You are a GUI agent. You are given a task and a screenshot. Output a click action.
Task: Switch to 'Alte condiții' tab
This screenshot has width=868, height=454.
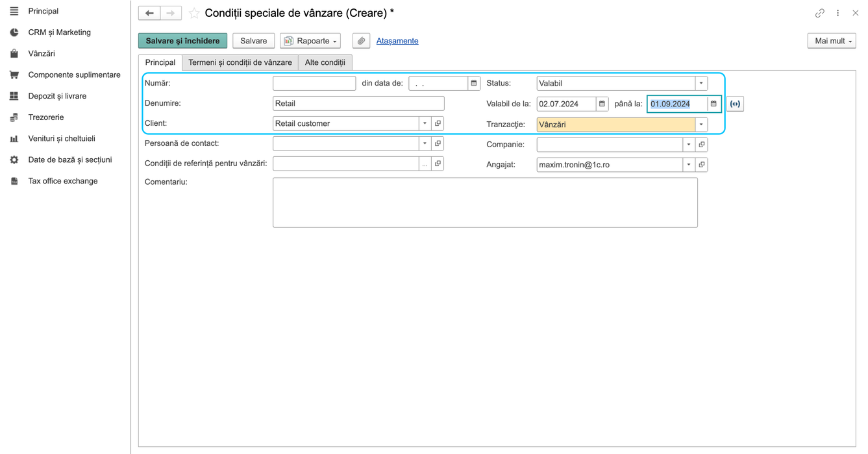(325, 62)
